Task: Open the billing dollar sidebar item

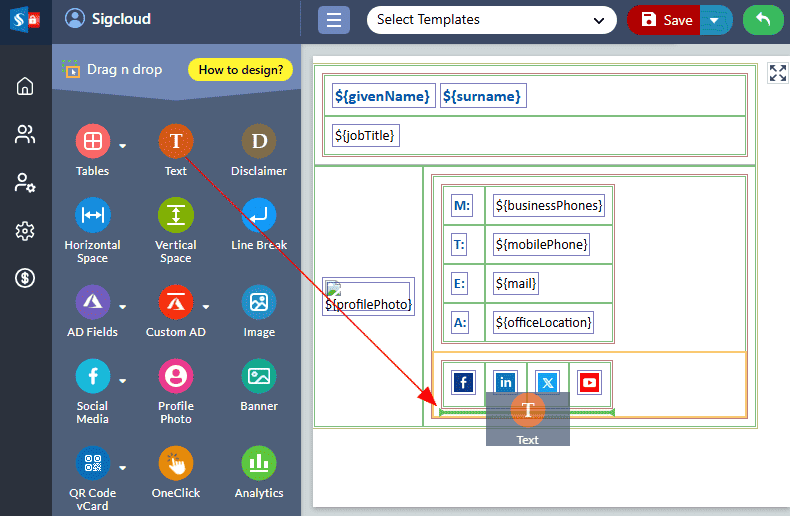Action: tap(25, 278)
